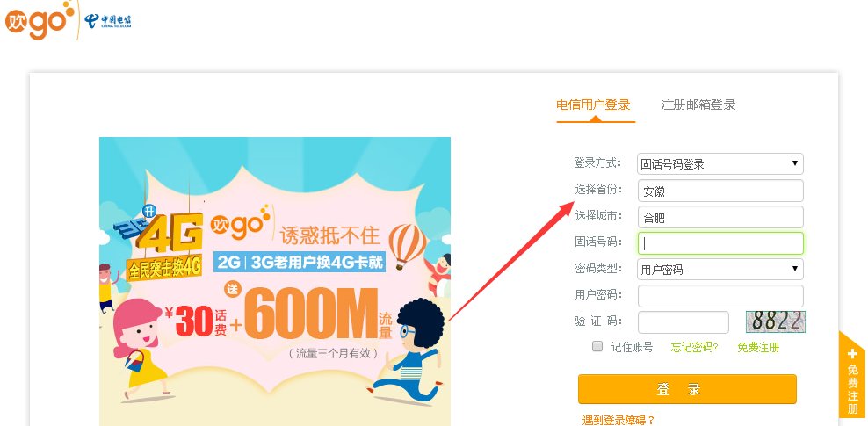
Task: Click the China Telecom logo
Action: coord(108,22)
